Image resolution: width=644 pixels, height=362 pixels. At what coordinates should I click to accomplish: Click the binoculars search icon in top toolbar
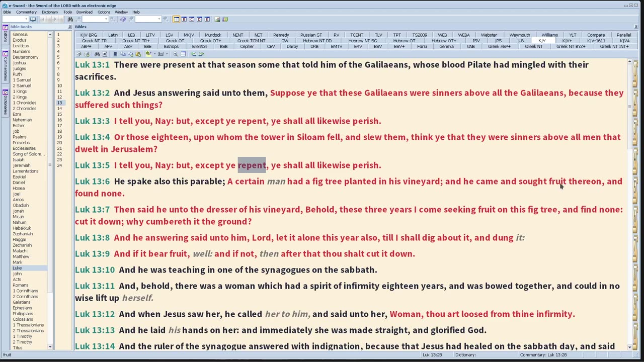[70, 19]
